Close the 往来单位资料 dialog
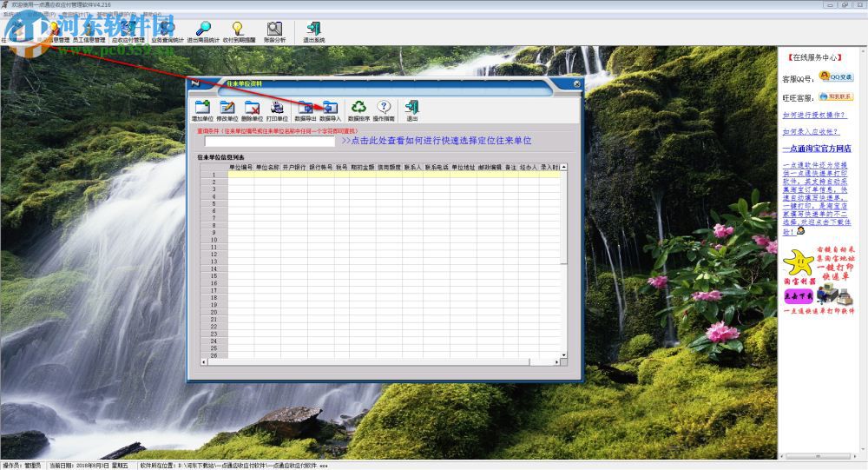 coord(577,83)
